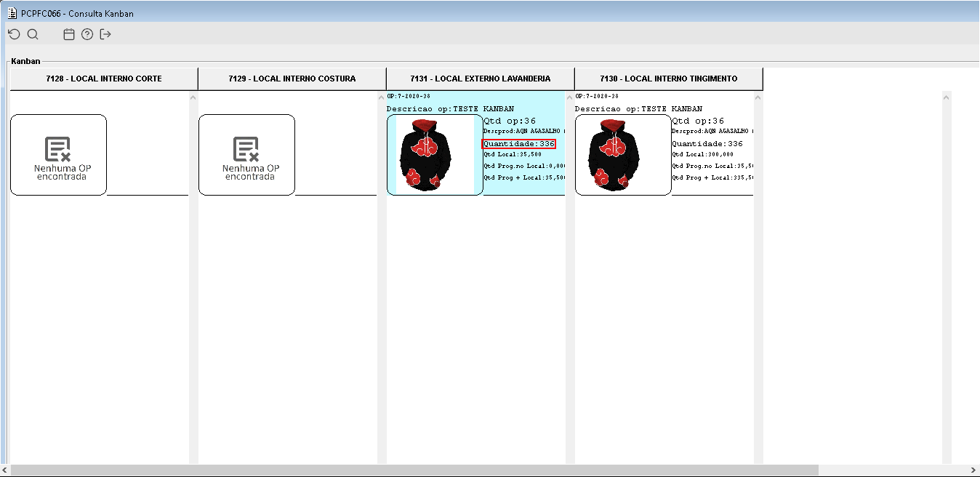Click the no-OP document icon in CORTE column

click(57, 149)
